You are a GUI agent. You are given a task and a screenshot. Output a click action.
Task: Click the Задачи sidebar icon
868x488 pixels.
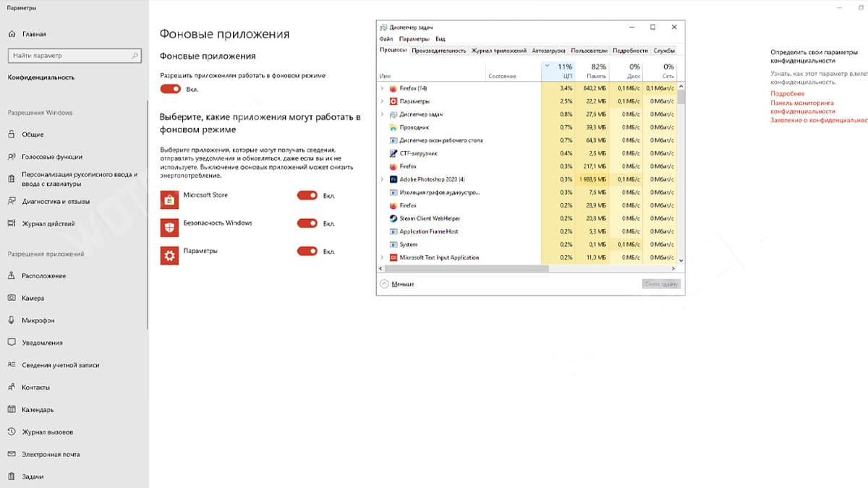point(12,477)
